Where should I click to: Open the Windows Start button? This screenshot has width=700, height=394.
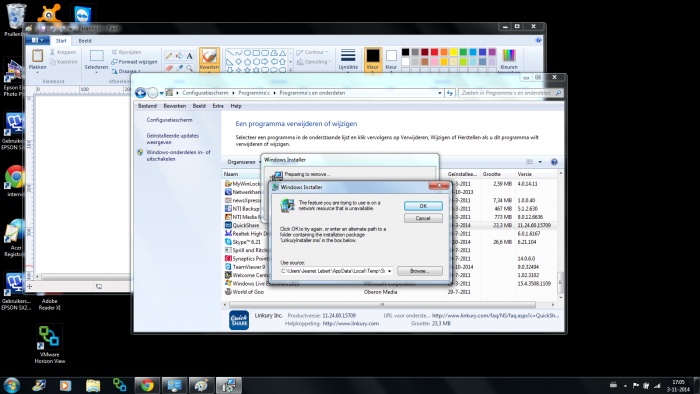point(12,385)
